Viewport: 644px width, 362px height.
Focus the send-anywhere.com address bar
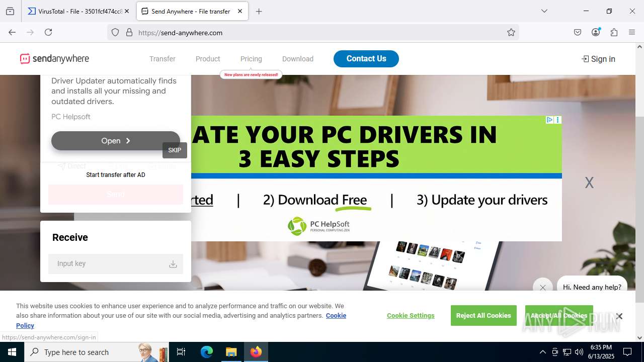pyautogui.click(x=312, y=33)
